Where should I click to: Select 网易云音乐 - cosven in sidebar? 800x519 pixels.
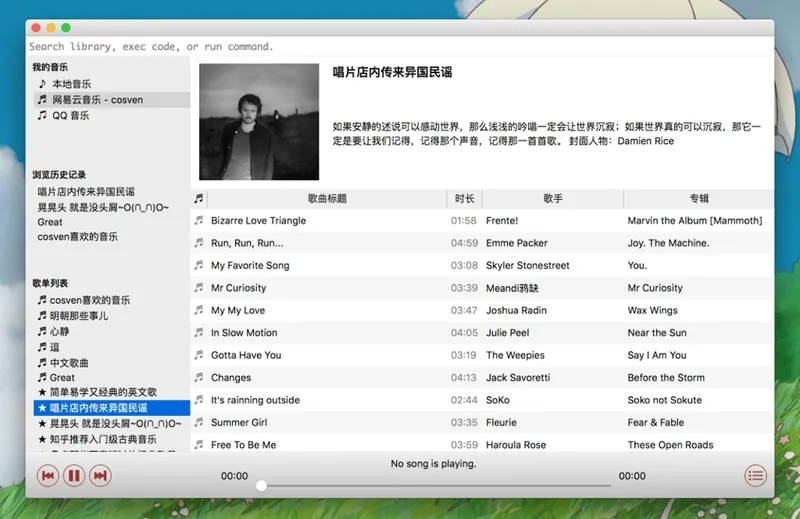(x=112, y=100)
